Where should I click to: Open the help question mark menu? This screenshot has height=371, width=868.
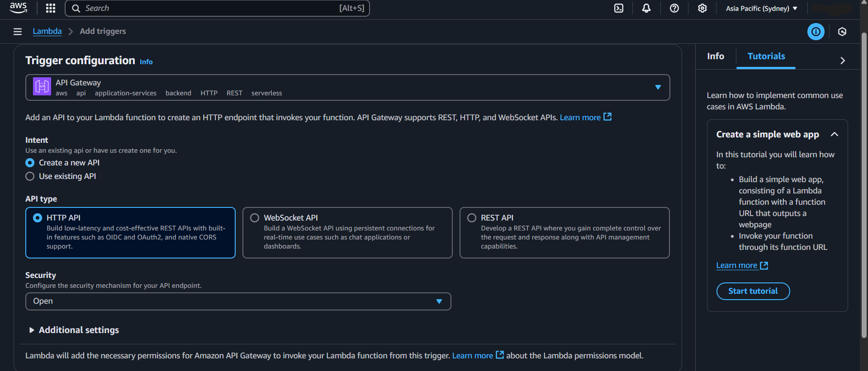(674, 8)
